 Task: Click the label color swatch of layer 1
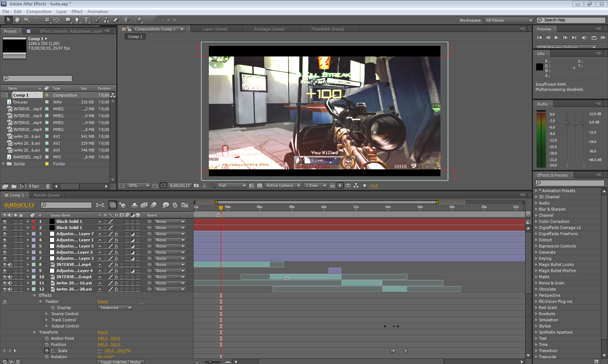[34, 221]
